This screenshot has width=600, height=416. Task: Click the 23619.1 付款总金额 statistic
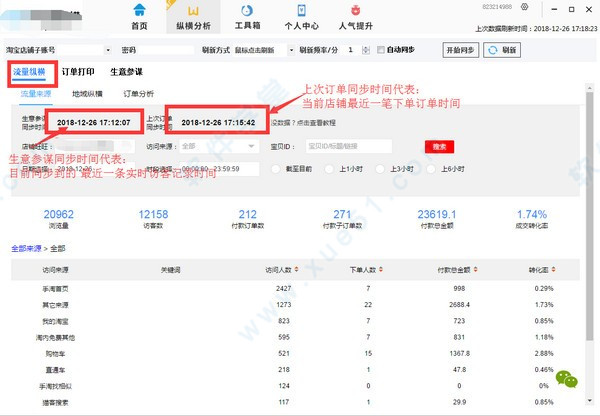click(437, 219)
